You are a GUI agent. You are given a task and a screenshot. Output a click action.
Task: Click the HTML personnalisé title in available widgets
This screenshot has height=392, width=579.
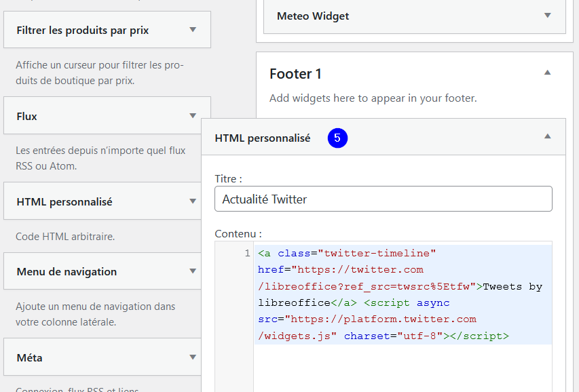coord(64,202)
